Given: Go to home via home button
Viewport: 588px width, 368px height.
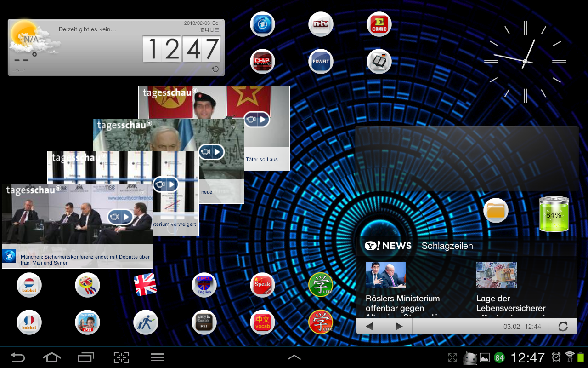Looking at the screenshot, I should coord(51,357).
